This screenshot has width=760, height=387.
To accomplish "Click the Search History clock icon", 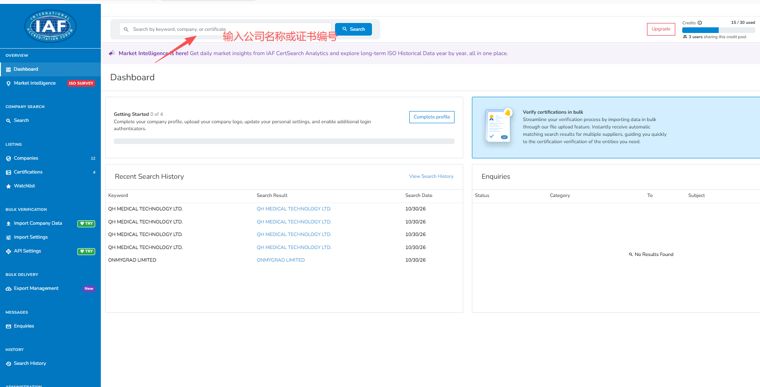I will 8,363.
